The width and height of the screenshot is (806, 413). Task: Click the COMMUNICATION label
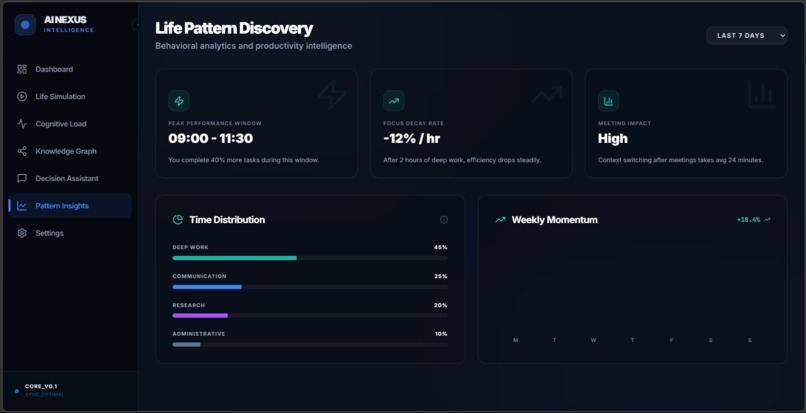tap(199, 276)
